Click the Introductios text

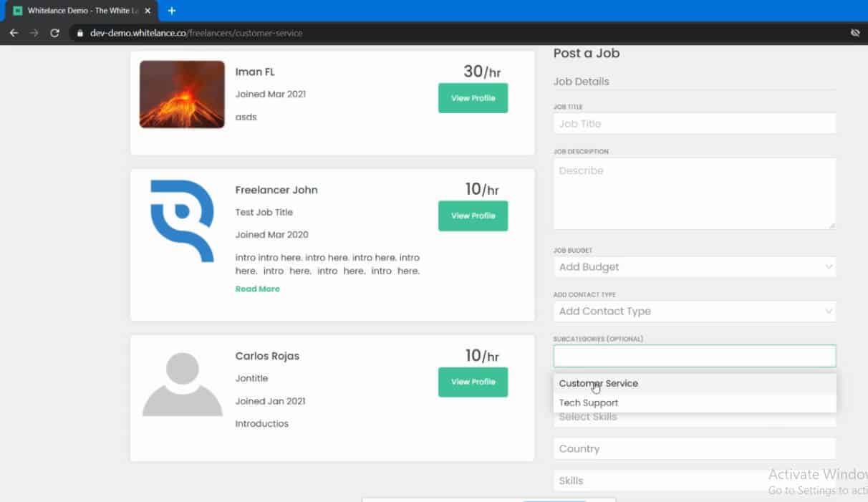(262, 424)
